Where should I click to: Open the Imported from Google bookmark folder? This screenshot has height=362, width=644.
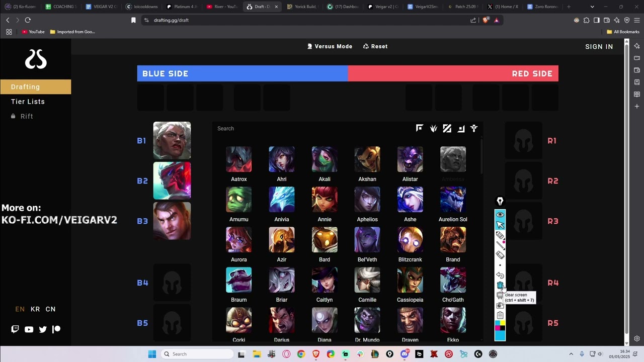[72, 32]
